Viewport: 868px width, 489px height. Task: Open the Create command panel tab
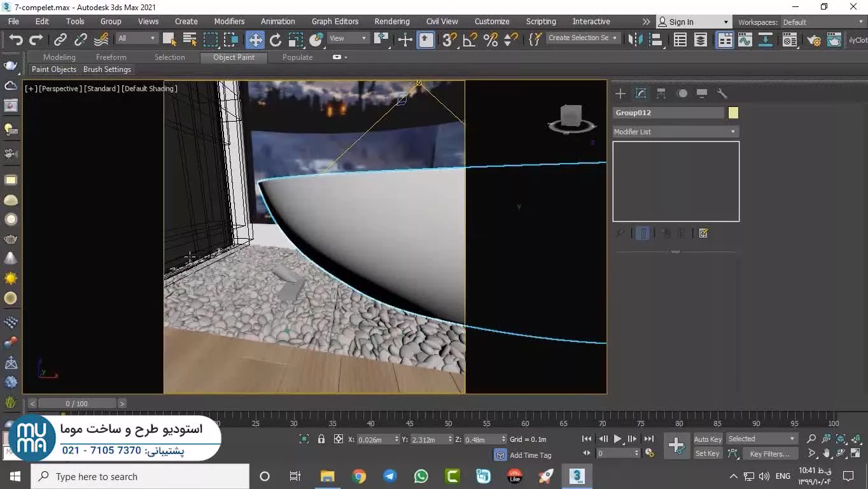click(620, 94)
